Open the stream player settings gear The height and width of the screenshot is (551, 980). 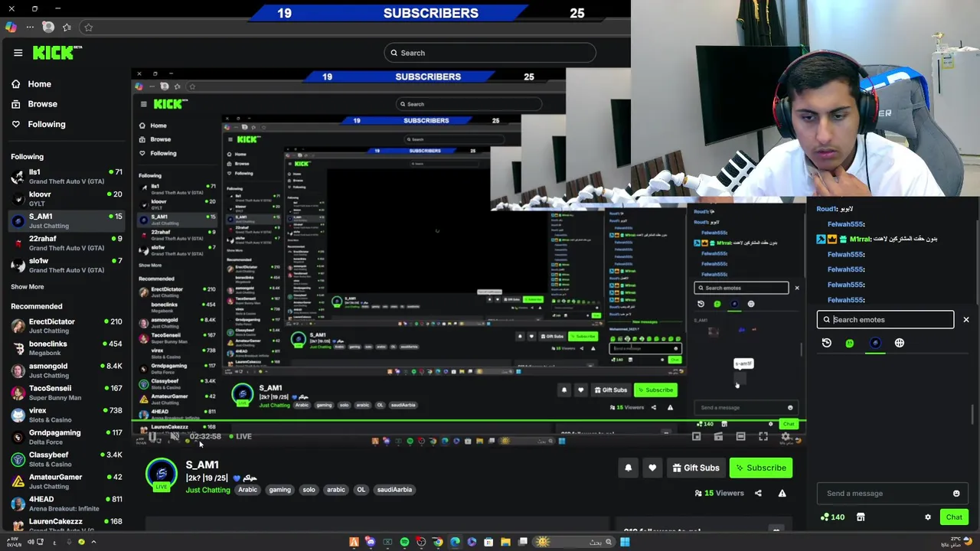click(786, 436)
